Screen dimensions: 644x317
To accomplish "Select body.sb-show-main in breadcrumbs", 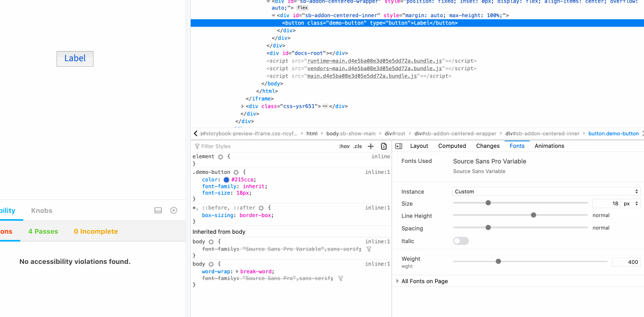I will [x=351, y=134].
